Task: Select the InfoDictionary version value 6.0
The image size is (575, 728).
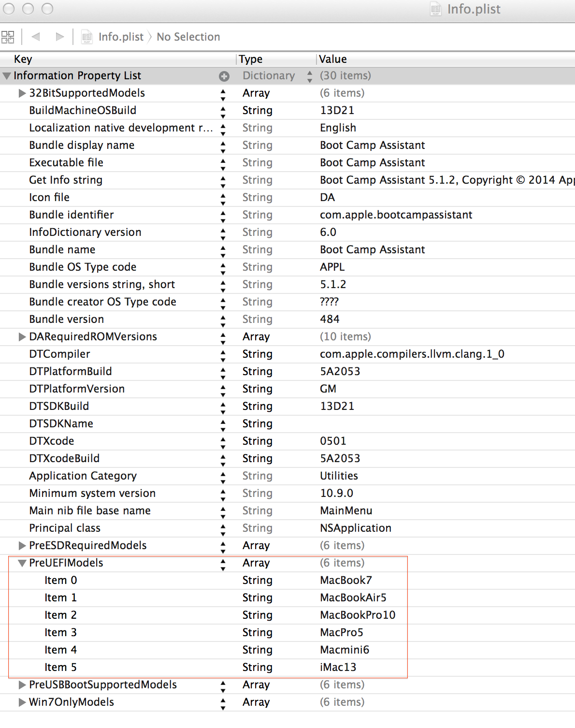Action: tap(328, 233)
